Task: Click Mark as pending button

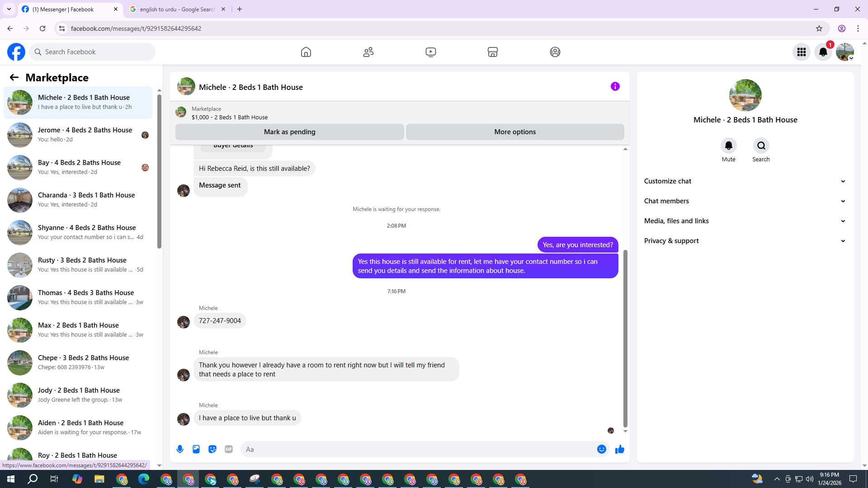Action: pyautogui.click(x=289, y=132)
